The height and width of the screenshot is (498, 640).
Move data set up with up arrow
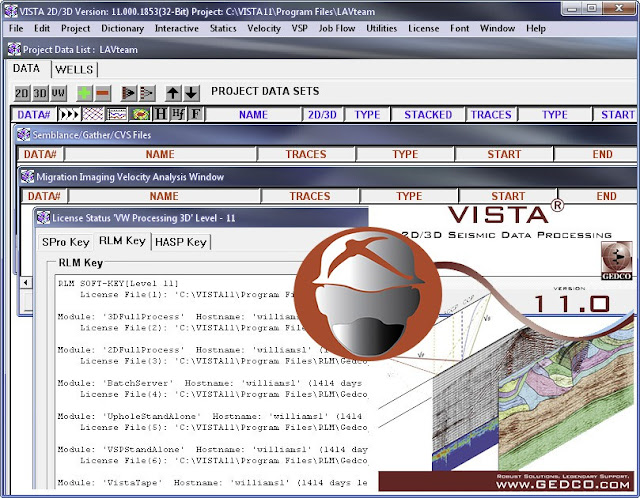coord(173,93)
